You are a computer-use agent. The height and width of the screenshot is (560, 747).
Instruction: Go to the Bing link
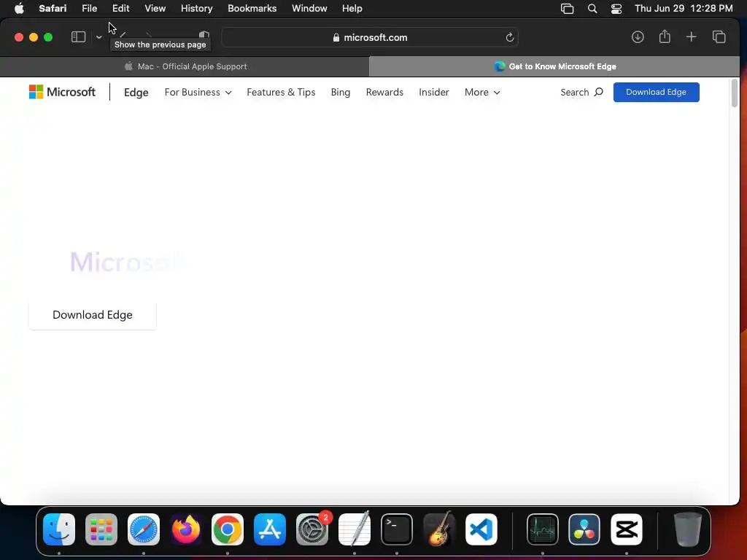341,93
